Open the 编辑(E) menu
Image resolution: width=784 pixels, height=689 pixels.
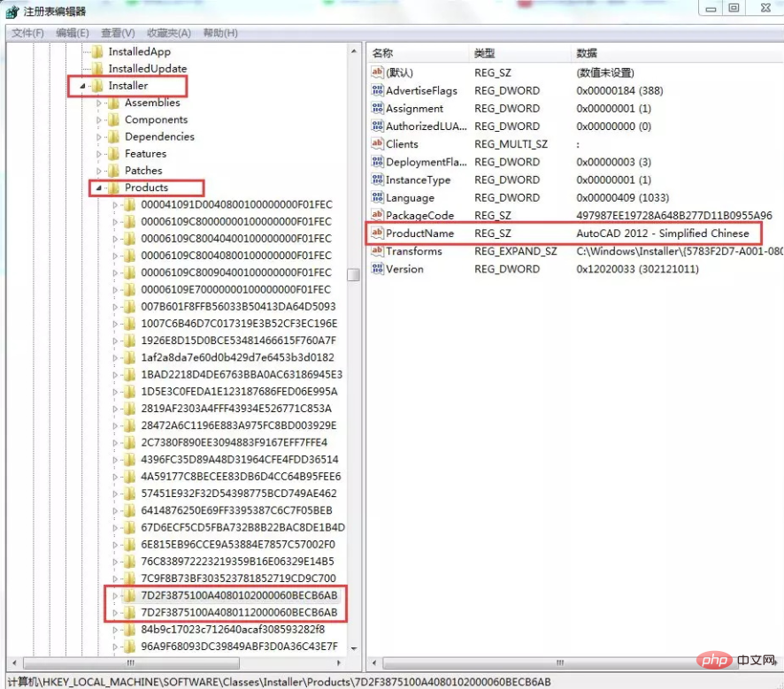point(73,33)
